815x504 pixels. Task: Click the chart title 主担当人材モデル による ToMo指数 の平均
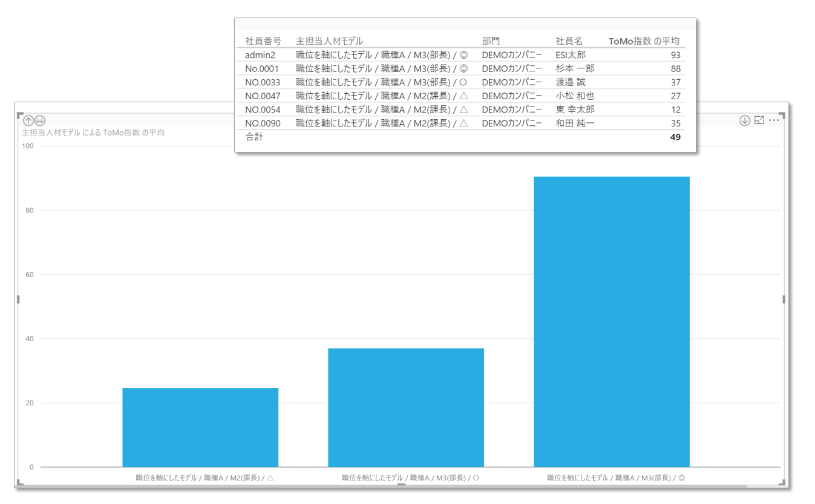coord(93,133)
